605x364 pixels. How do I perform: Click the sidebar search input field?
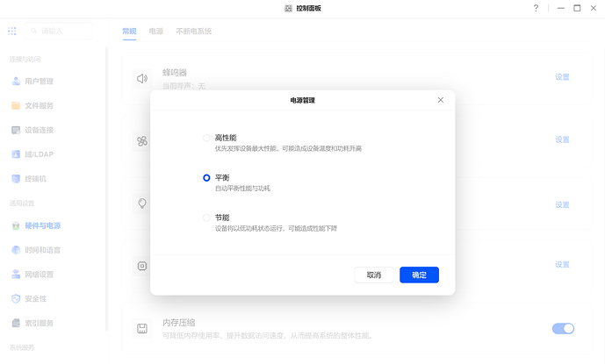63,31
